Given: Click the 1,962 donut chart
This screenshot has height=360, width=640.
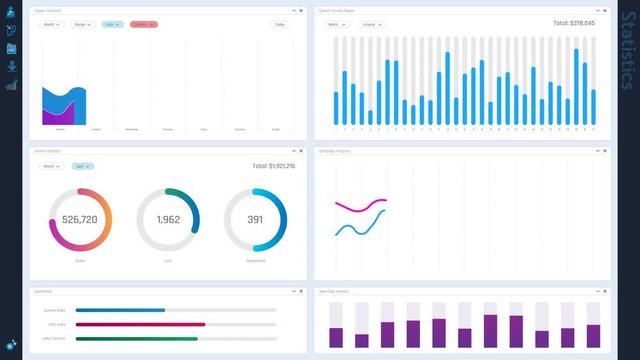Looking at the screenshot, I should pos(168,220).
